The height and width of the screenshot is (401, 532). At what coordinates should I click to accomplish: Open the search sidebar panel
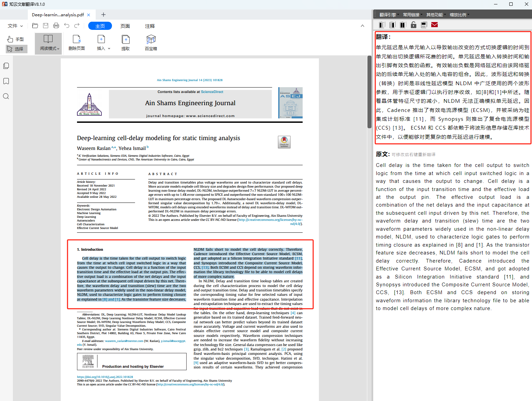pos(6,96)
